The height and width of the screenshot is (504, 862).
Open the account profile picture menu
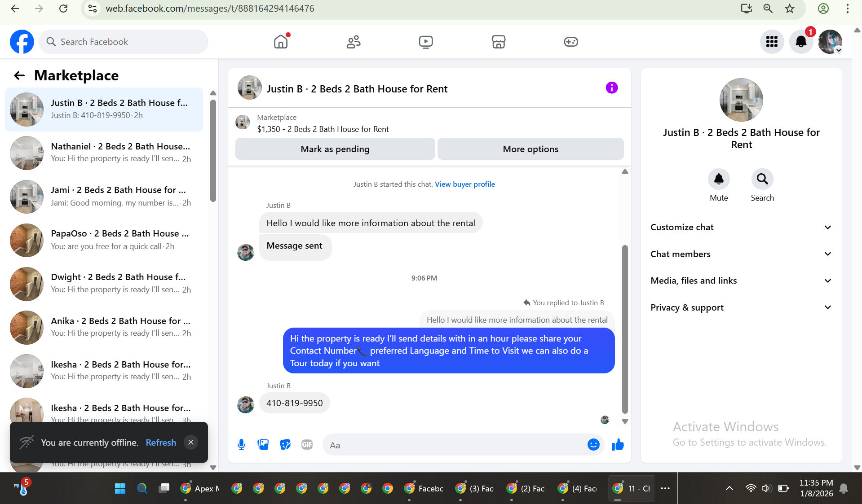(830, 42)
